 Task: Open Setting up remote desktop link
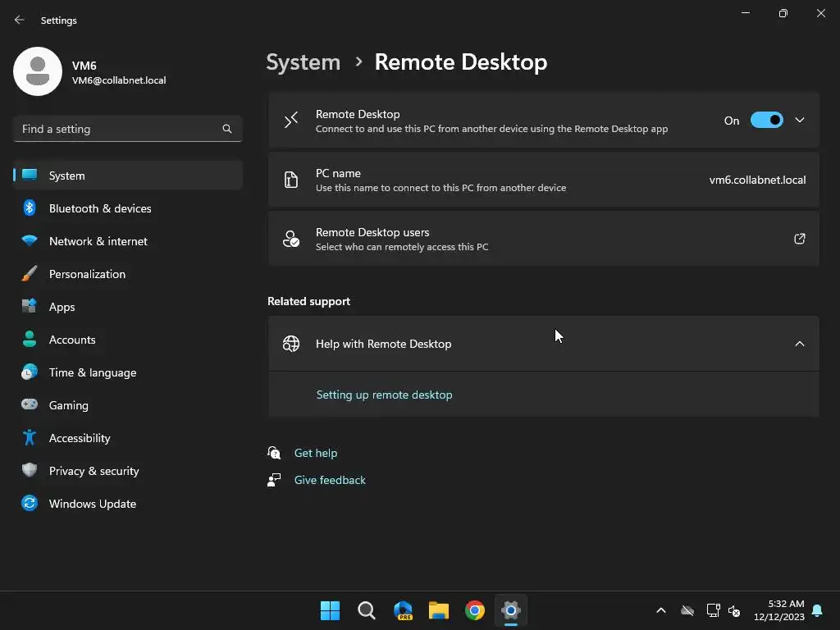tap(384, 395)
